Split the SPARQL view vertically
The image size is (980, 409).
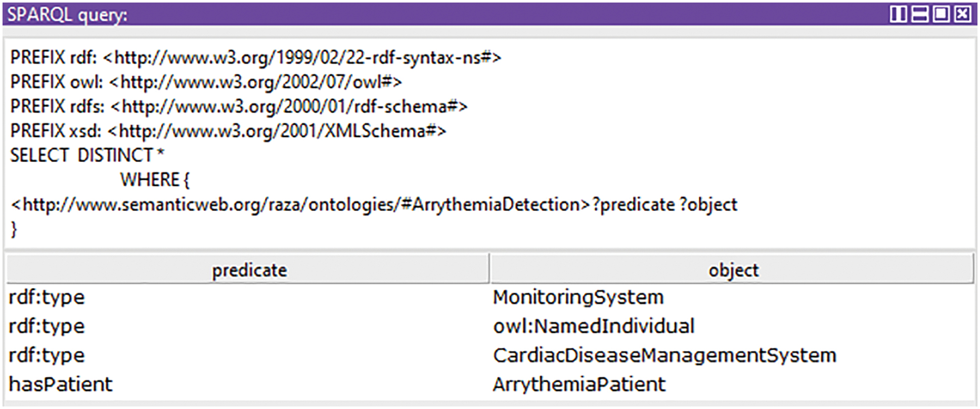(898, 14)
